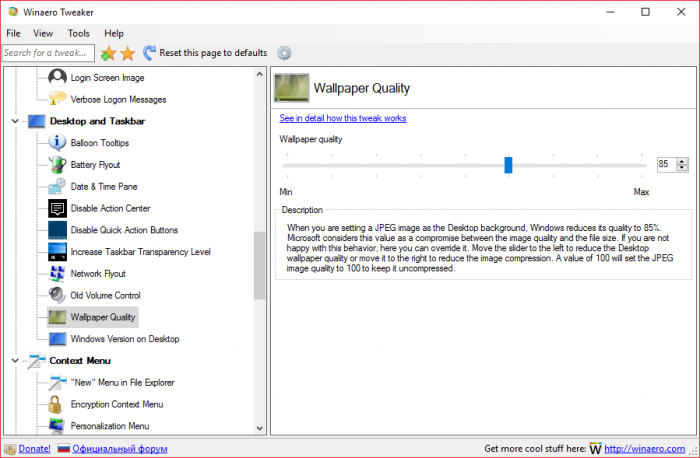Click the Personalization Menu icon

pos(58,425)
